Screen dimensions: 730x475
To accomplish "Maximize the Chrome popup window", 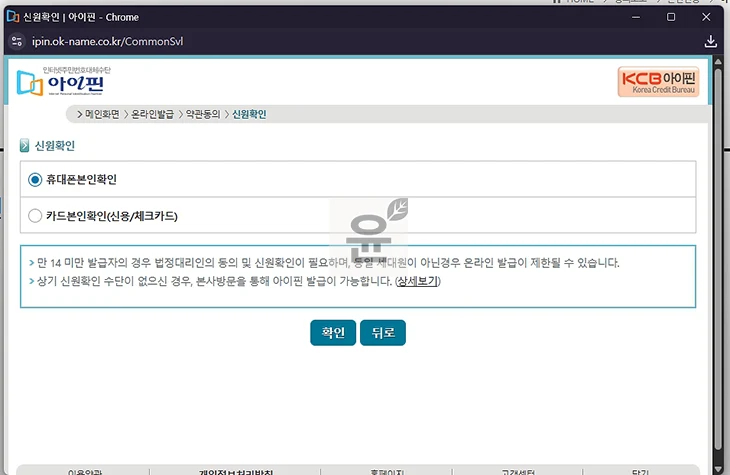I will click(671, 17).
